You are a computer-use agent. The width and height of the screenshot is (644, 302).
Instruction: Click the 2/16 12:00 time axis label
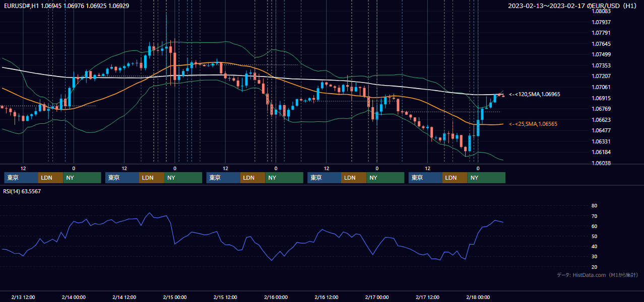(326, 297)
